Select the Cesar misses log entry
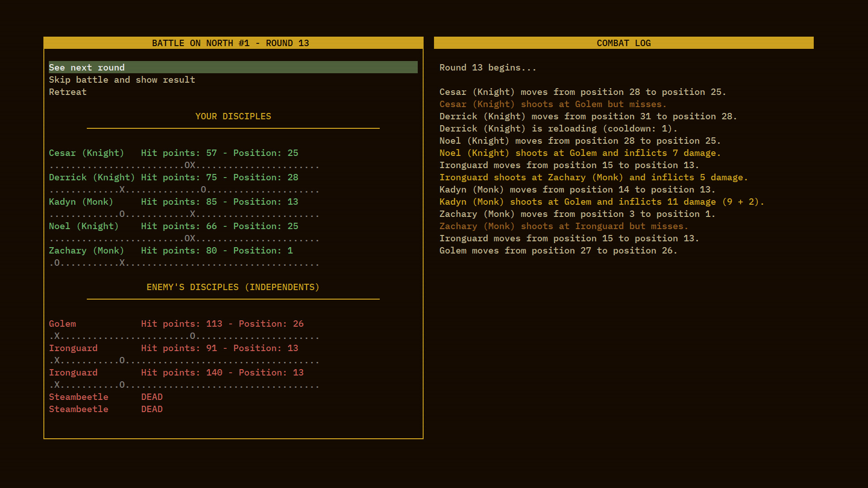Screen dimensions: 868x488 pos(552,104)
